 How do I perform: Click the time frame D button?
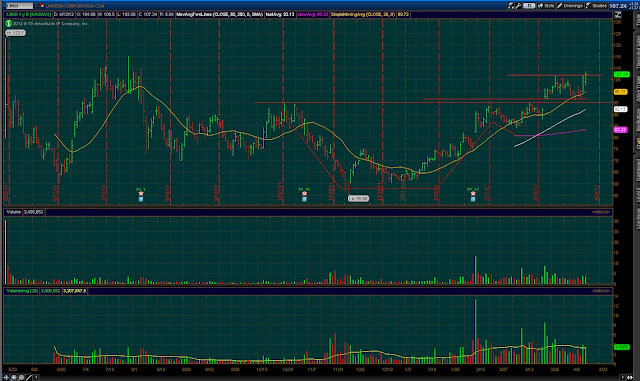(x=529, y=6)
